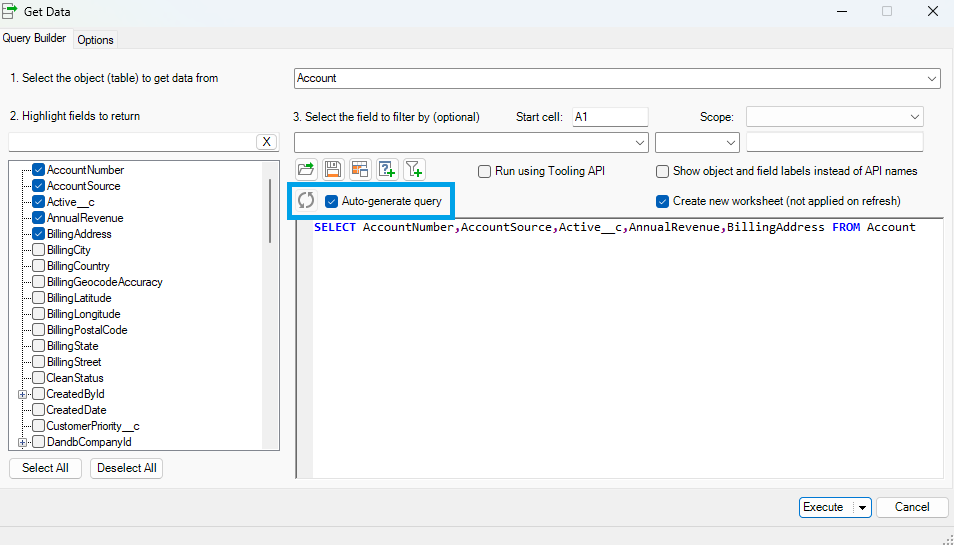
Task: Expand the CreatedById tree node
Action: [x=23, y=394]
